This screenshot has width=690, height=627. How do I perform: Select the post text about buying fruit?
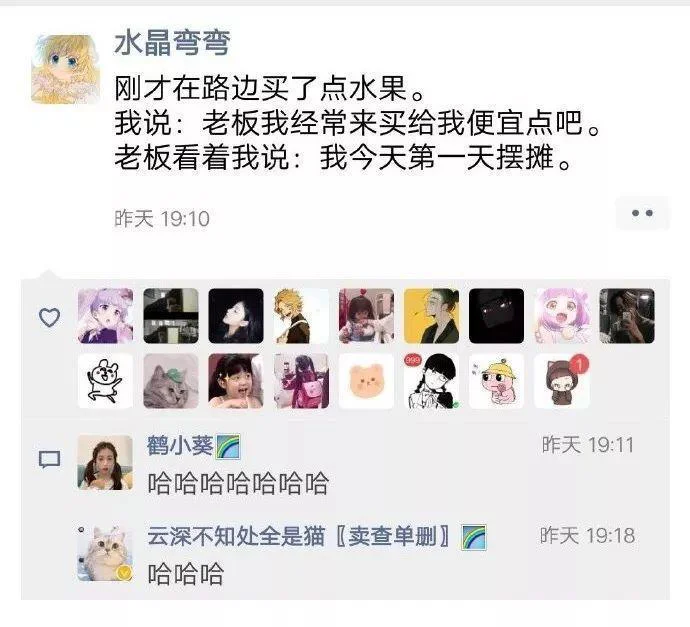point(357,123)
